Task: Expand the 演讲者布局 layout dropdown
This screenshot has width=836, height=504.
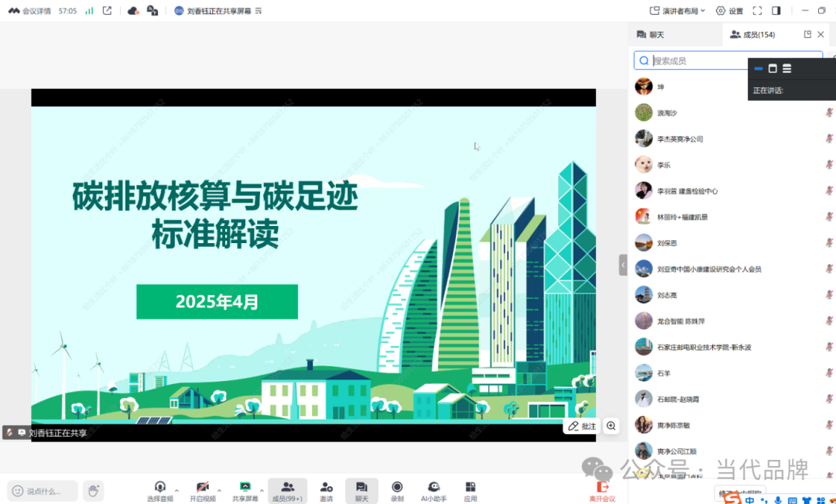Action: [x=677, y=11]
